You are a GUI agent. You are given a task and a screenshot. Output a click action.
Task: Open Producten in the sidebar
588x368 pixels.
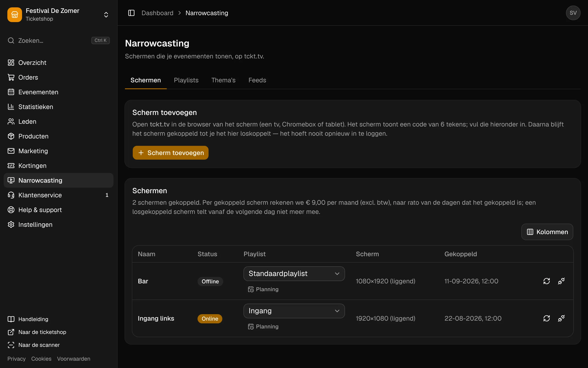click(x=59, y=136)
